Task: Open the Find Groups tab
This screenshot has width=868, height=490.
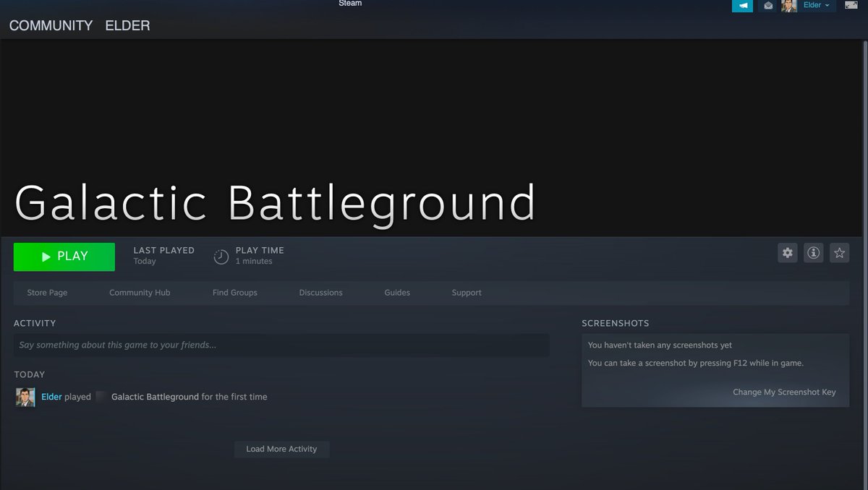Action: point(235,293)
